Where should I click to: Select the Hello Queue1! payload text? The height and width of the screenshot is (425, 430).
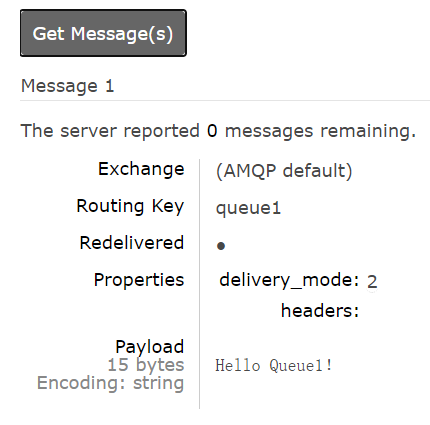[x=274, y=365]
